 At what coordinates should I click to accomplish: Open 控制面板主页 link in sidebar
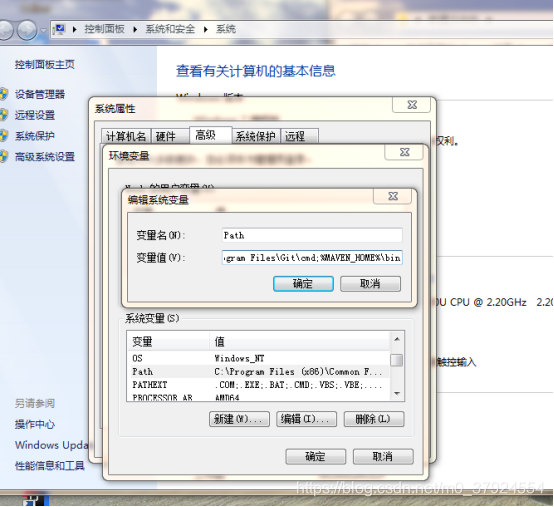point(45,65)
